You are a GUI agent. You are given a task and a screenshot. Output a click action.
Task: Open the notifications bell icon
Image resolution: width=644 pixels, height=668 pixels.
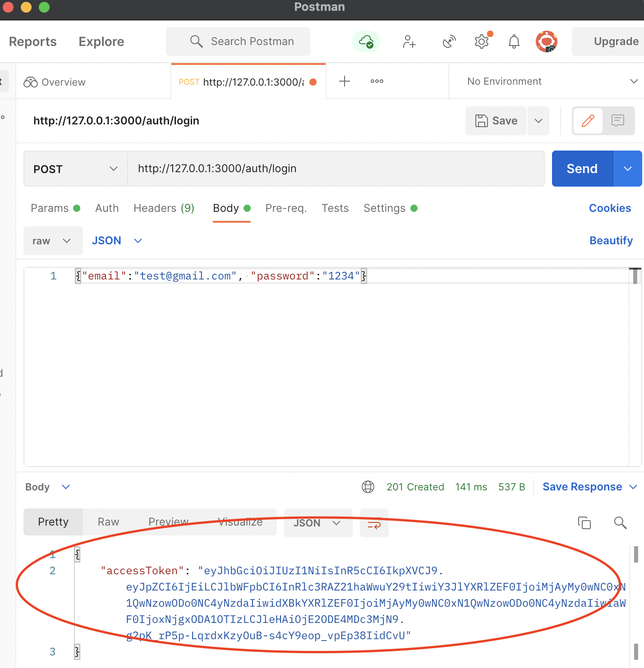[x=514, y=42]
